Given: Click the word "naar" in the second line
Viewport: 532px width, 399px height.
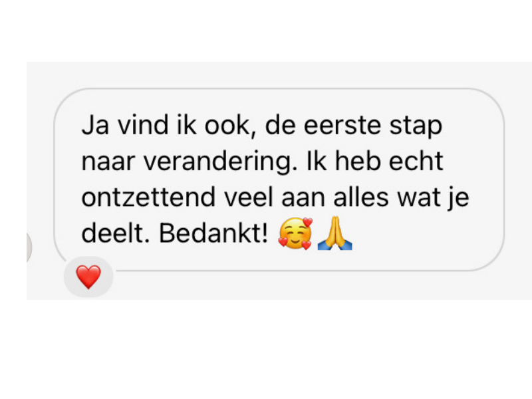Looking at the screenshot, I should click(x=108, y=163).
